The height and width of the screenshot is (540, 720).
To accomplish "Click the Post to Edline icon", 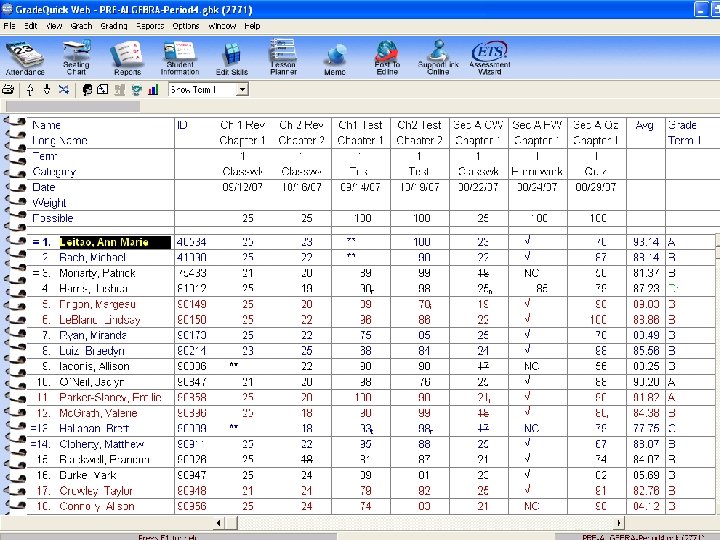I will pyautogui.click(x=387, y=57).
